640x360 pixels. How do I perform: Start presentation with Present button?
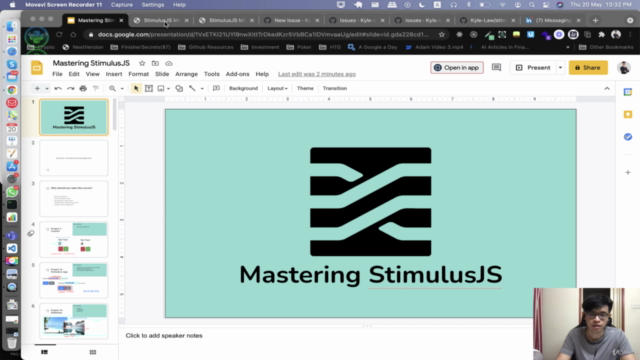click(x=533, y=68)
